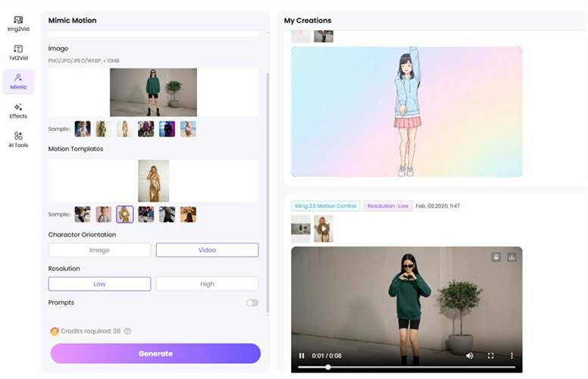Click the PNG/JPG/JPEG/WEBP size hint text
Screen dimensions: 588x379
pos(83,61)
